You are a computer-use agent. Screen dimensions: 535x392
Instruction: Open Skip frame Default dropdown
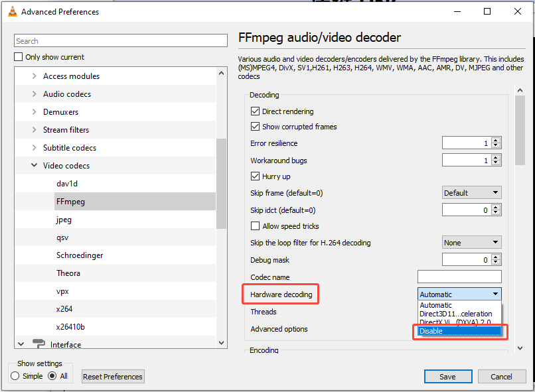(472, 192)
